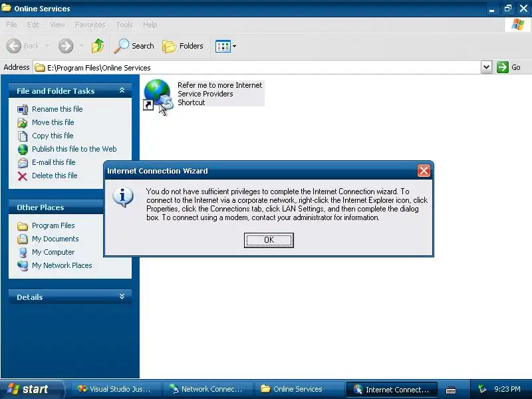The image size is (532, 399).
Task: Open Back history dropdown arrow
Action: 47,45
